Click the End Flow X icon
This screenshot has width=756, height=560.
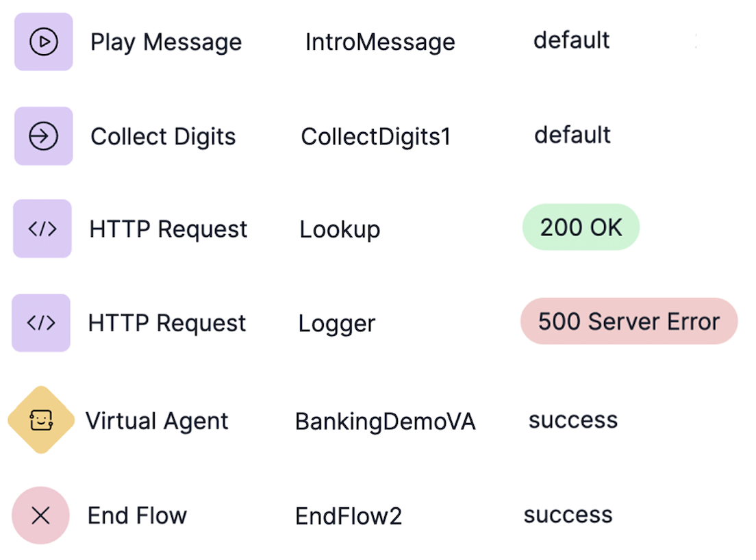(41, 516)
